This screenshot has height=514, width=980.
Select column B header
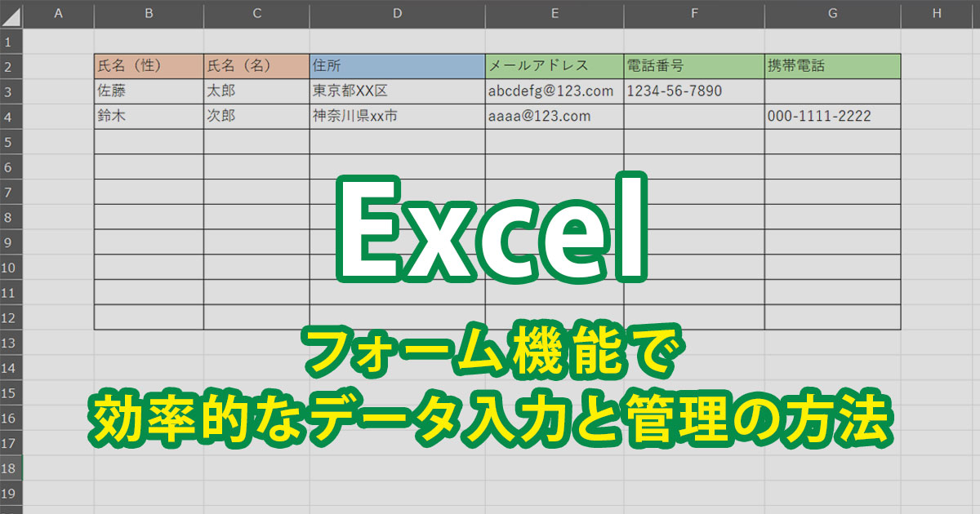click(149, 13)
